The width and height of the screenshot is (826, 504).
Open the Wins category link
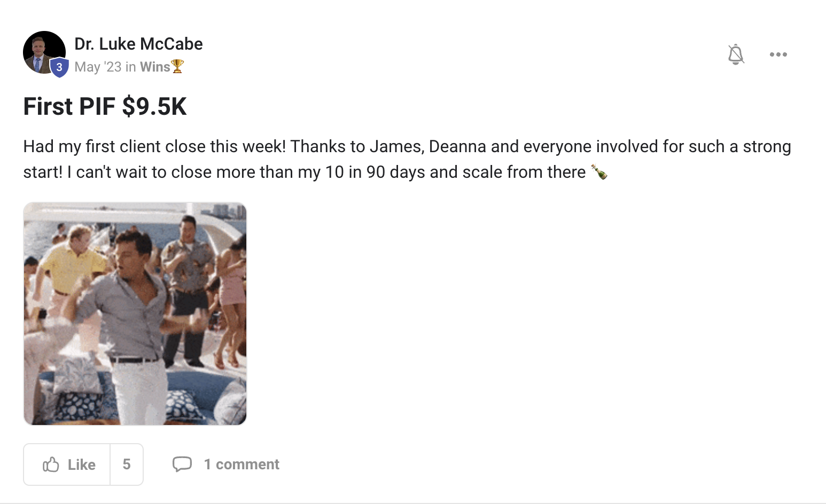pyautogui.click(x=154, y=67)
